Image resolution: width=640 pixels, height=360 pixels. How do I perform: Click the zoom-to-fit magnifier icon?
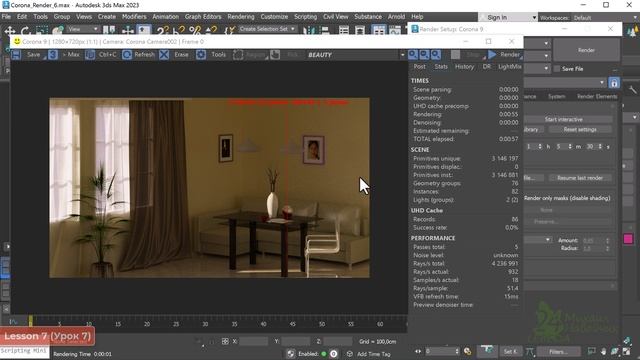tap(436, 55)
